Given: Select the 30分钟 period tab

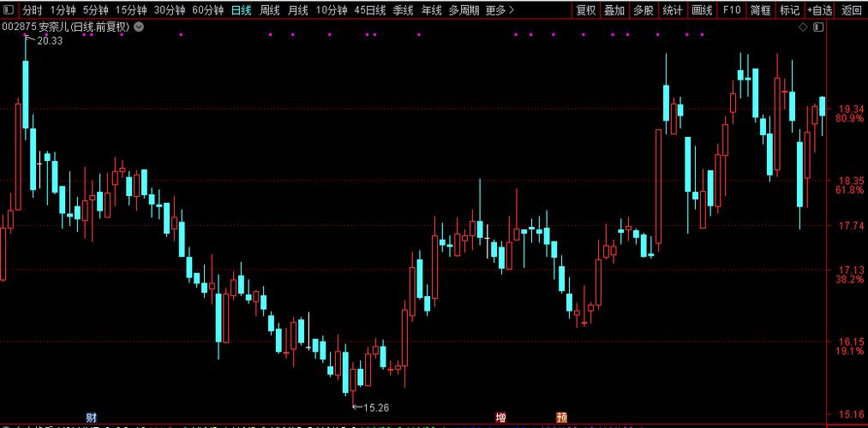Looking at the screenshot, I should click(169, 10).
